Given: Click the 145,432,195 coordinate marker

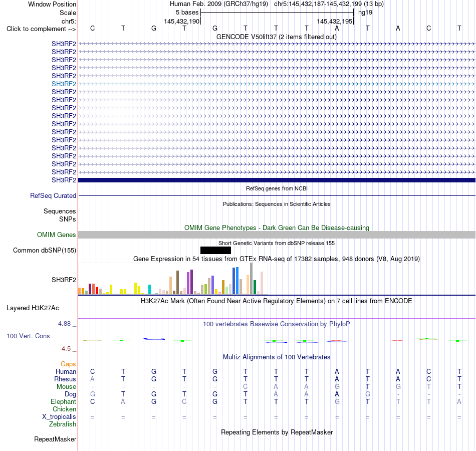Looking at the screenshot, I should (x=335, y=21).
